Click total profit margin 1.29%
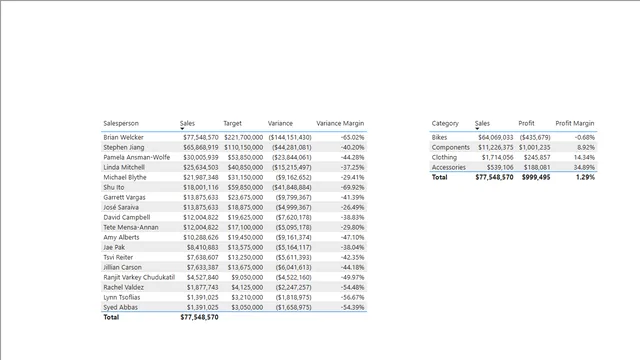Viewport: 640px width, 360px height. pos(585,177)
